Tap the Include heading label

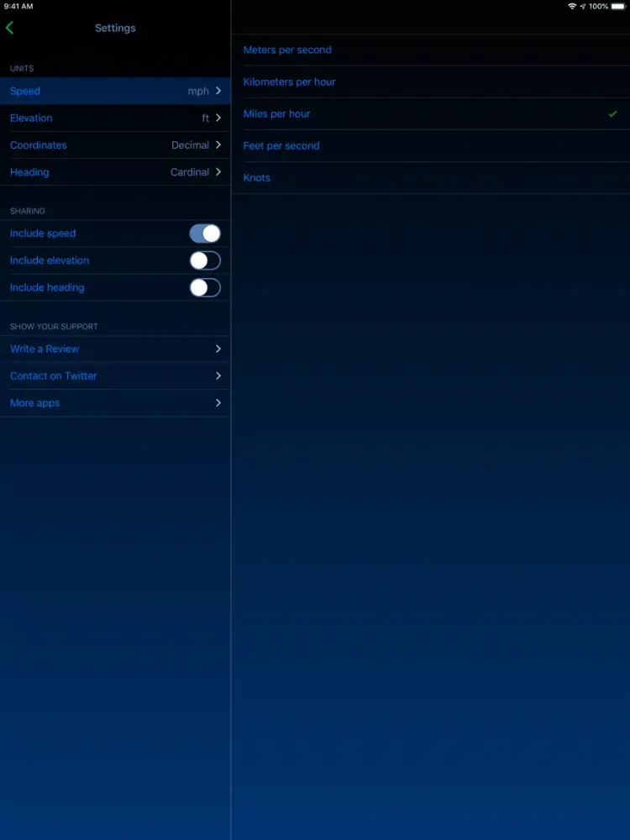pos(47,287)
